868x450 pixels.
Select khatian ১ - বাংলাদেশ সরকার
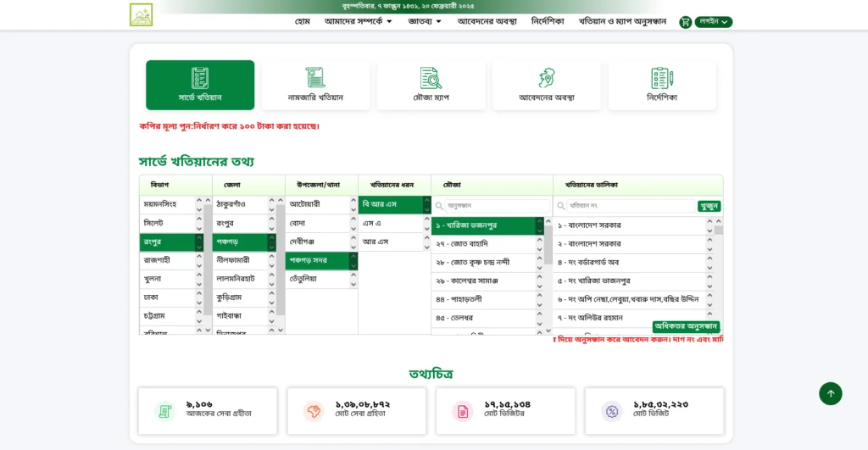(x=634, y=225)
